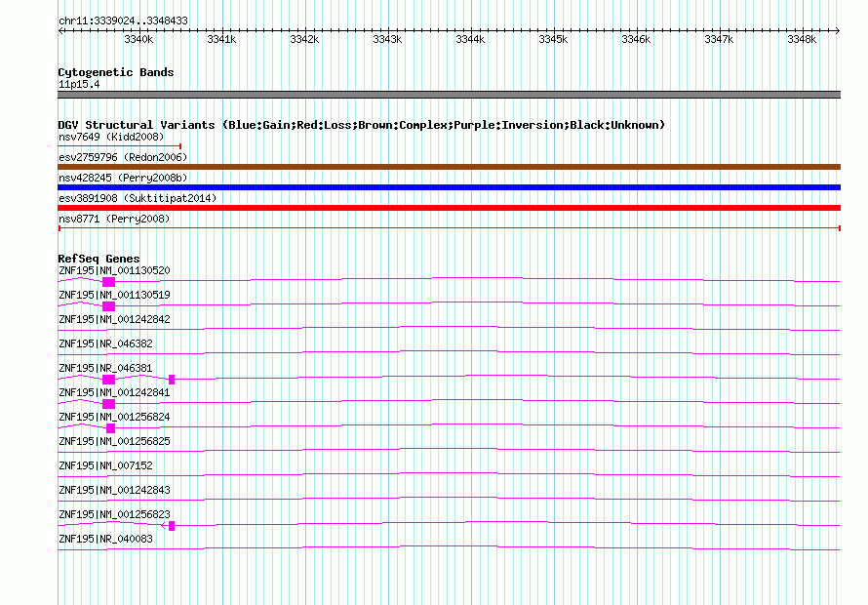Open transcript ZNF195|NM_001256823 label
Screen dimensions: 868x605
tap(114, 514)
